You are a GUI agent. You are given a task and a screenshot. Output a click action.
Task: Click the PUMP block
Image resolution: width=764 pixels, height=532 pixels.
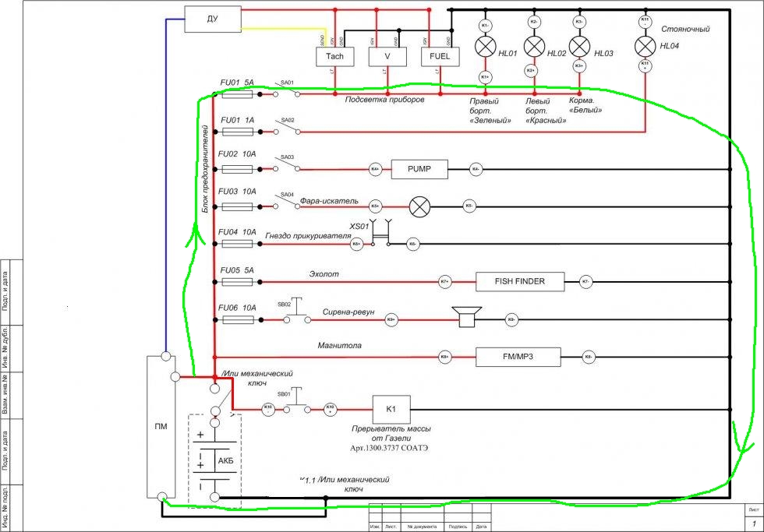click(x=420, y=169)
